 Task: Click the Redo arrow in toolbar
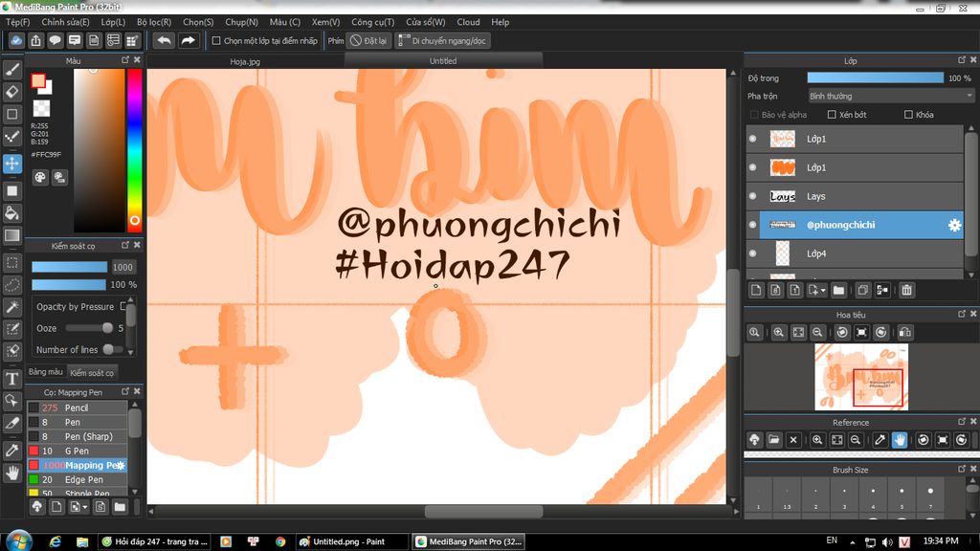point(188,40)
